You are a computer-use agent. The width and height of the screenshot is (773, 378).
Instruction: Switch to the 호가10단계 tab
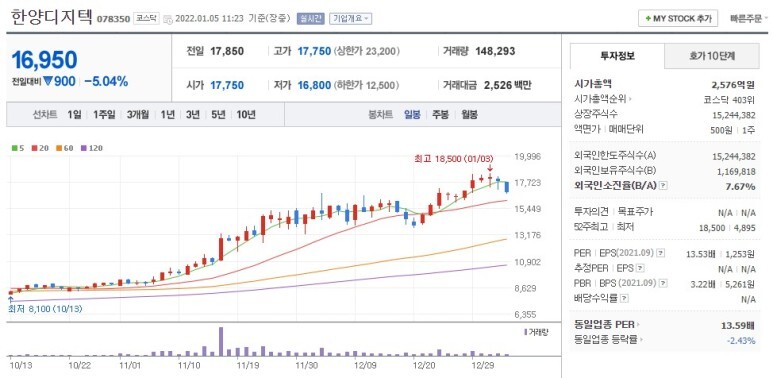point(712,56)
